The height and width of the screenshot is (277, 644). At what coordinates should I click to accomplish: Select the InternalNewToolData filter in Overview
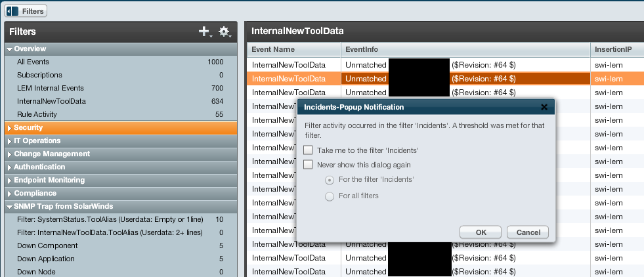pyautogui.click(x=121, y=101)
